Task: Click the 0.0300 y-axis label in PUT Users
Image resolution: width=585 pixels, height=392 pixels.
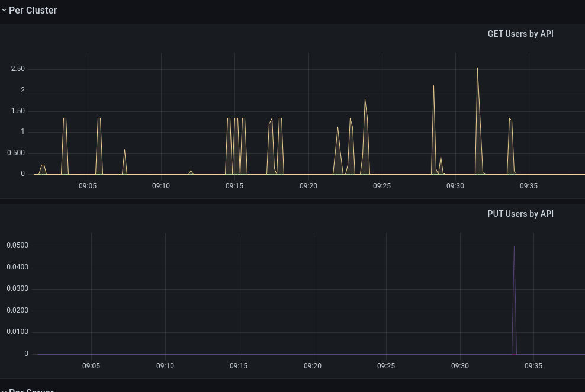Action: click(18, 288)
